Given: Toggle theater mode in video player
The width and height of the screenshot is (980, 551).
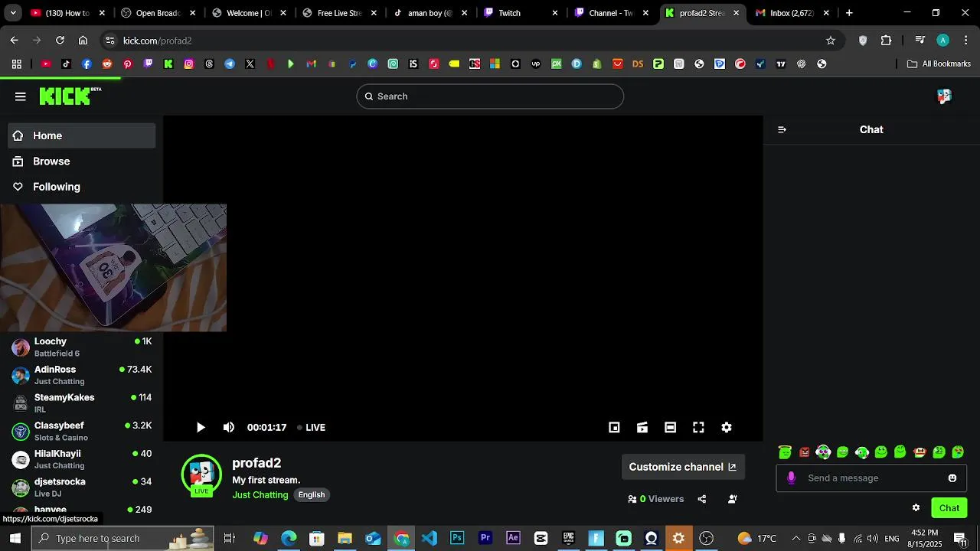Looking at the screenshot, I should tap(670, 428).
